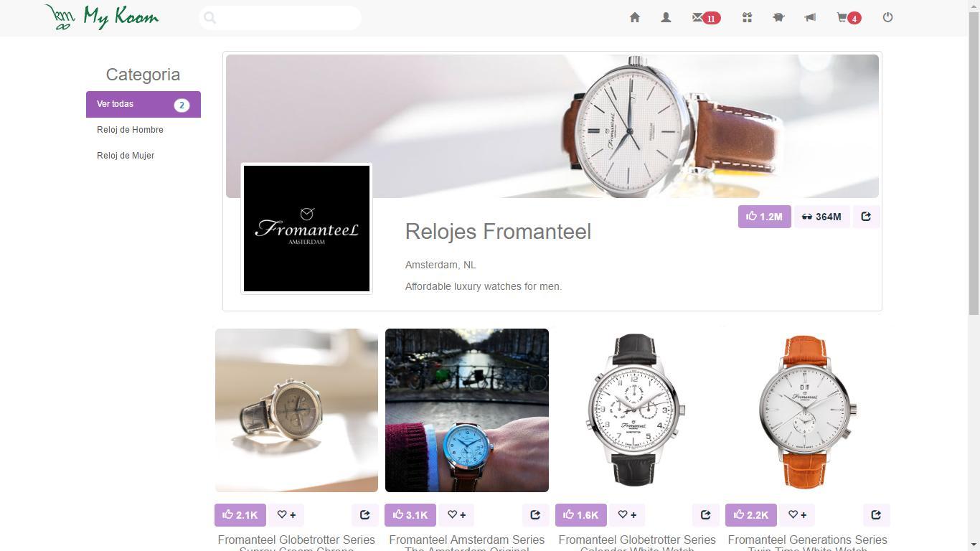Click the power logout icon
980x551 pixels.
(887, 17)
